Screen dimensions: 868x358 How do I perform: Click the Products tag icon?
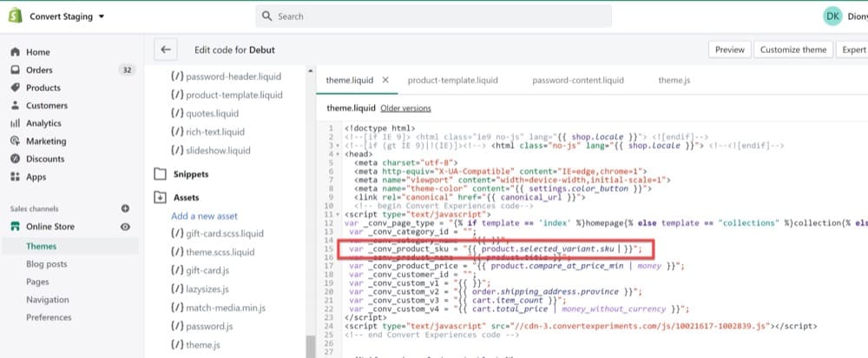click(15, 88)
